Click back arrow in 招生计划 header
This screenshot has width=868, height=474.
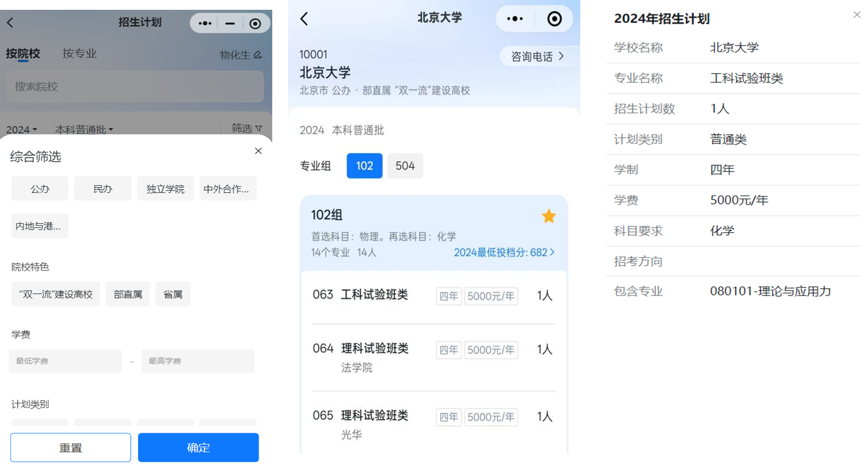coord(10,23)
